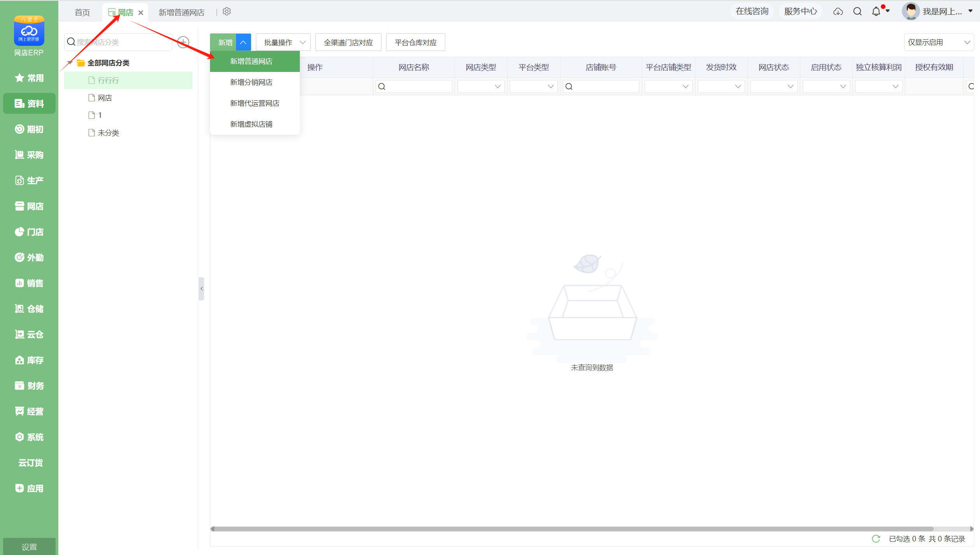980x555 pixels.
Task: Collapse the left category panel handle
Action: coord(201,288)
